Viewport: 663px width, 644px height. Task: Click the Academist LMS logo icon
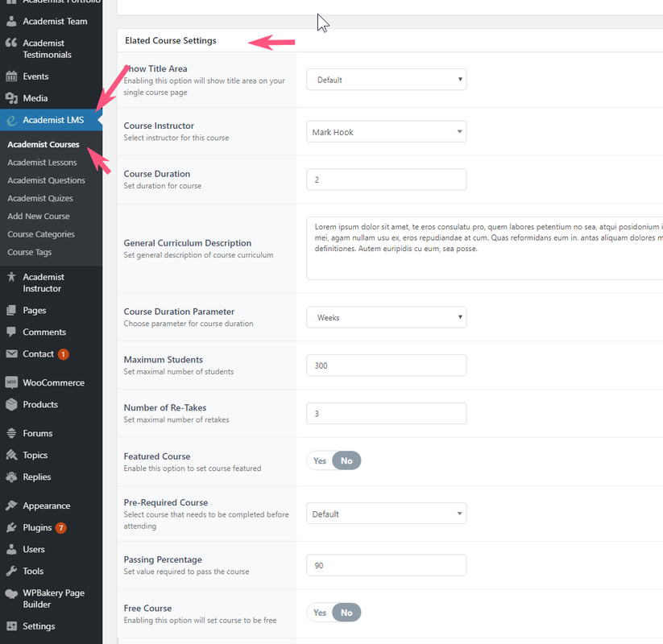coord(11,121)
